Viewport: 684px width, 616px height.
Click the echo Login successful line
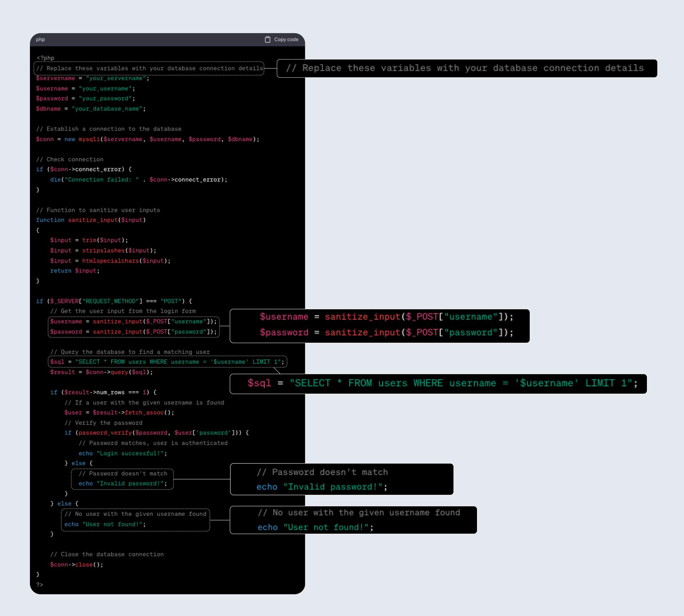click(123, 454)
